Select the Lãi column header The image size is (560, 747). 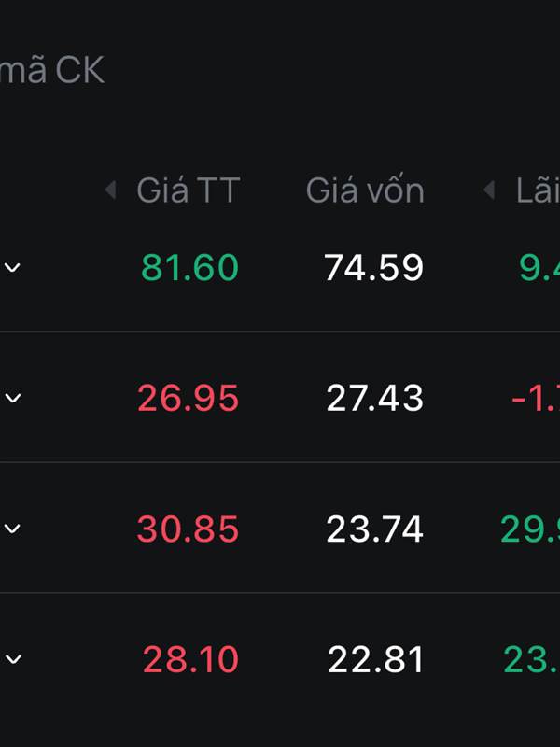pos(539,190)
